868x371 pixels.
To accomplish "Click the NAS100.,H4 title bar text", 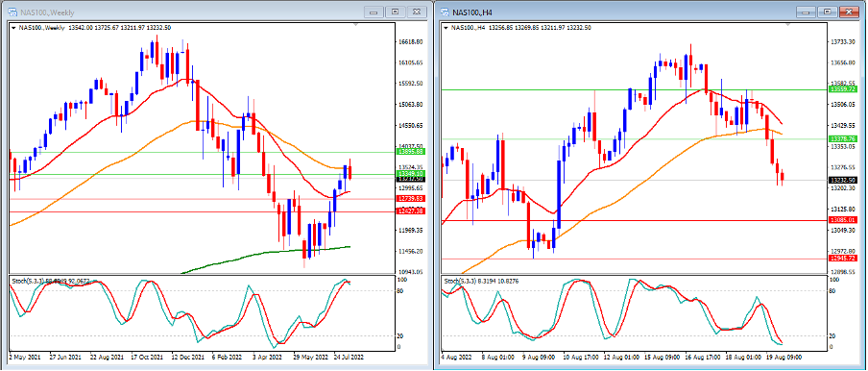I will (472, 12).
